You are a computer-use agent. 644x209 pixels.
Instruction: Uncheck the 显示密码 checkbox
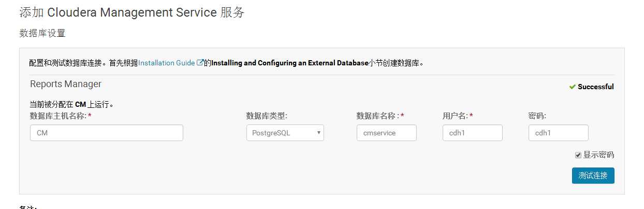[578, 155]
